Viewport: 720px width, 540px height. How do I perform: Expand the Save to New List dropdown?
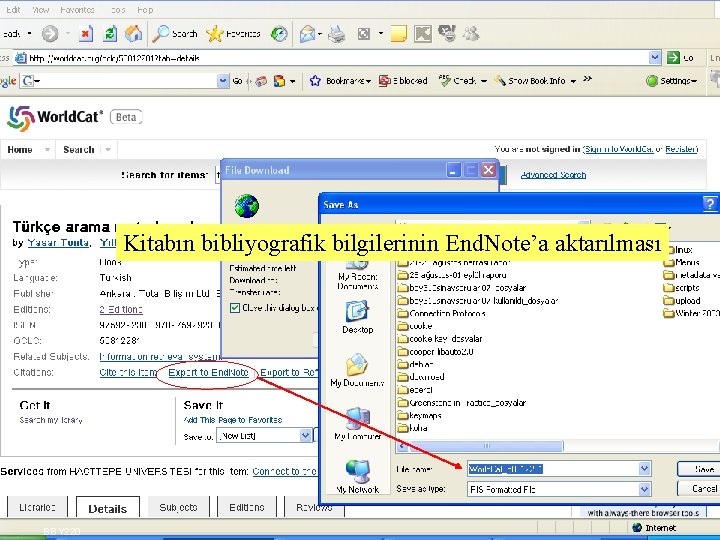305,435
